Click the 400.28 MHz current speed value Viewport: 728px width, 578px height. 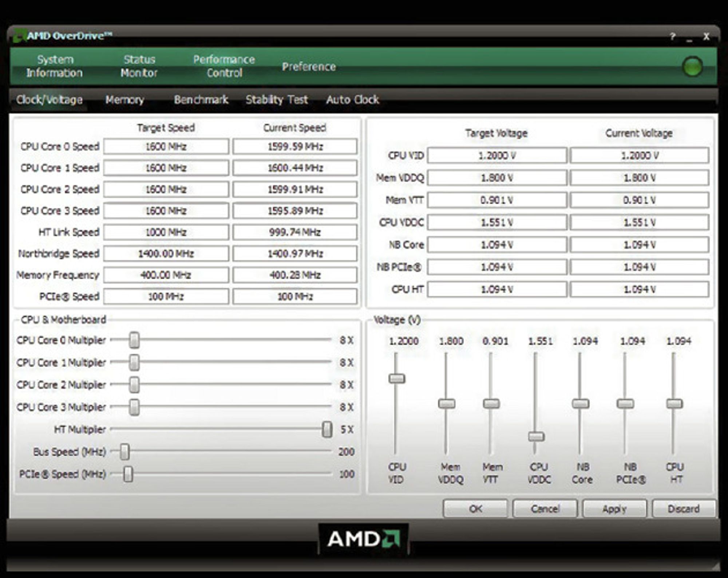(295, 275)
